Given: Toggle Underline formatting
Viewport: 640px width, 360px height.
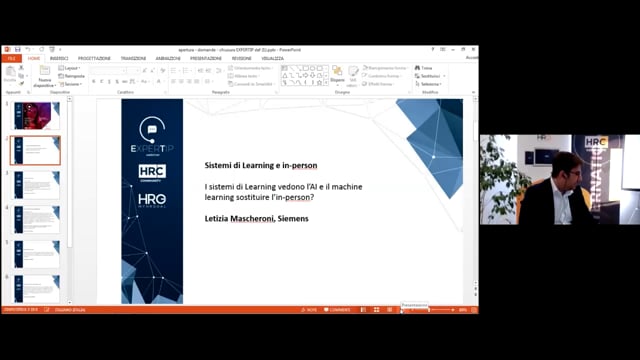Looking at the screenshot, I should 109,82.
